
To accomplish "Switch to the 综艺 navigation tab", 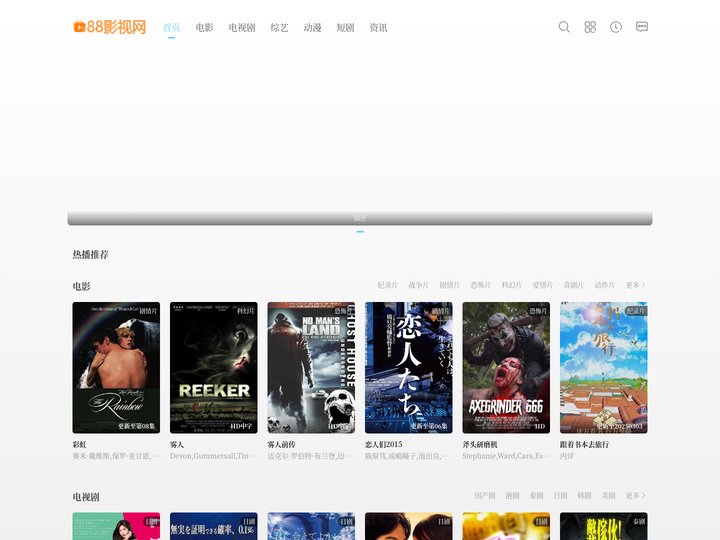I will point(279,28).
